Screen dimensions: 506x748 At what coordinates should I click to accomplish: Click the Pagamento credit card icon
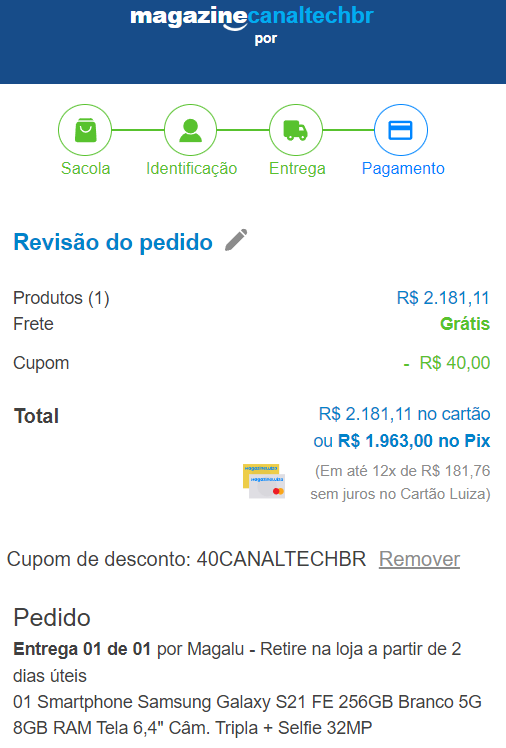[401, 130]
